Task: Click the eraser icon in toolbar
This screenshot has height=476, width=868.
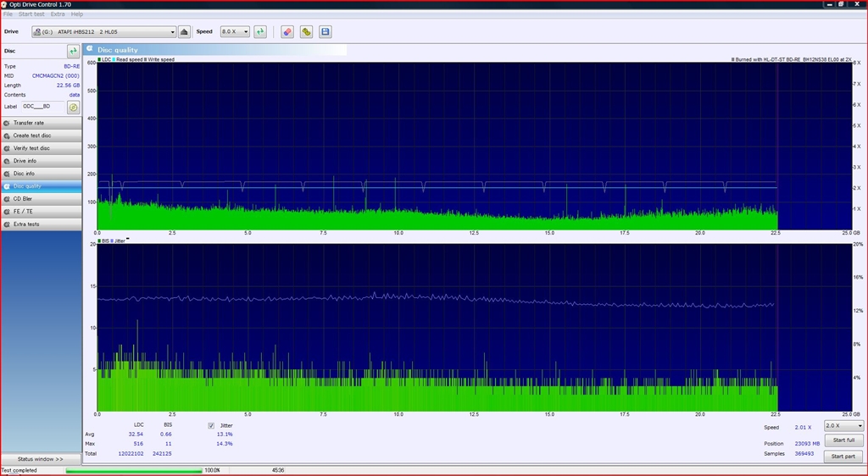Action: 287,31
